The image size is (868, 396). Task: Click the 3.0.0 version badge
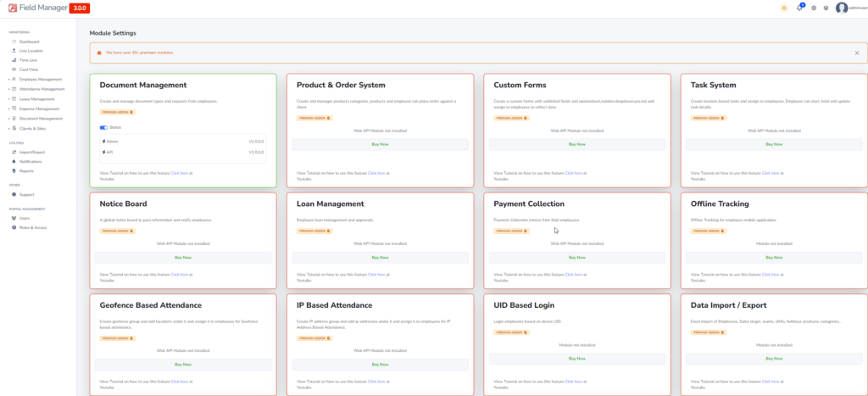(80, 8)
